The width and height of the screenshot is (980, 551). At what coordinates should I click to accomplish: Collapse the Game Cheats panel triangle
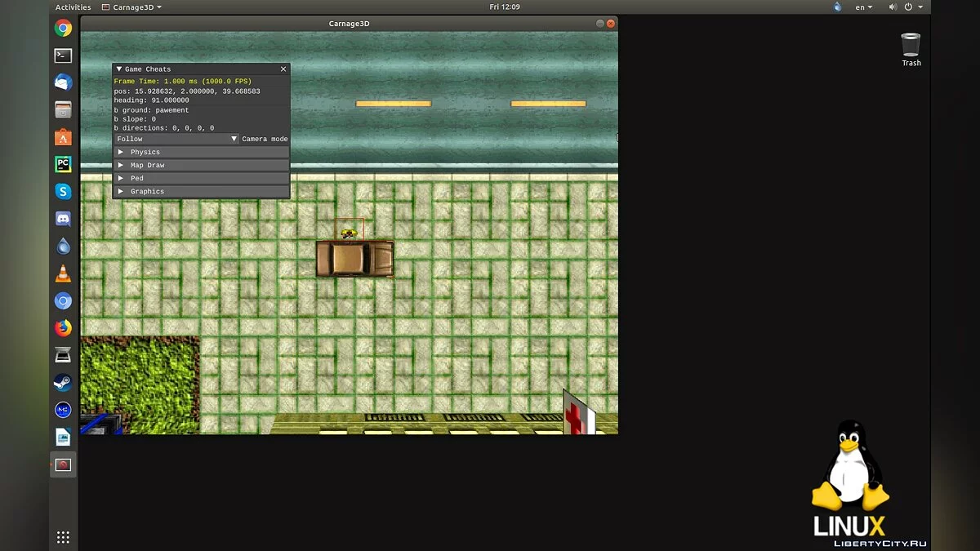pos(118,69)
